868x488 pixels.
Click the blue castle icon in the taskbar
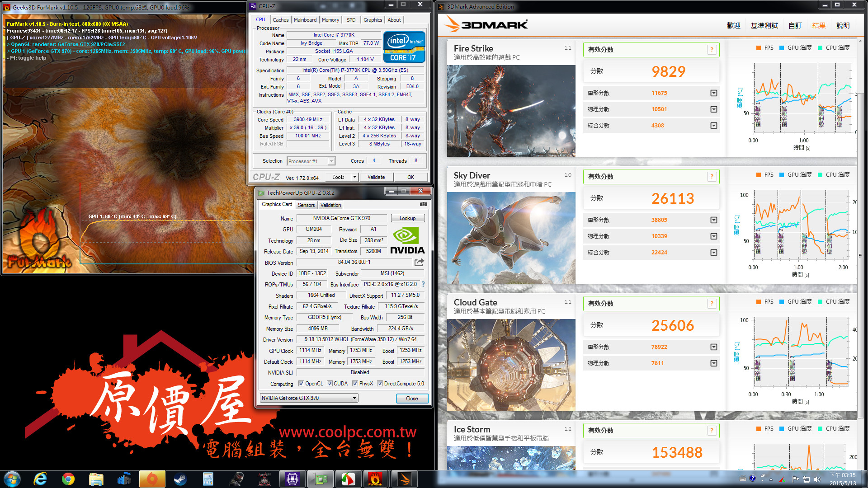pyautogui.click(x=124, y=479)
